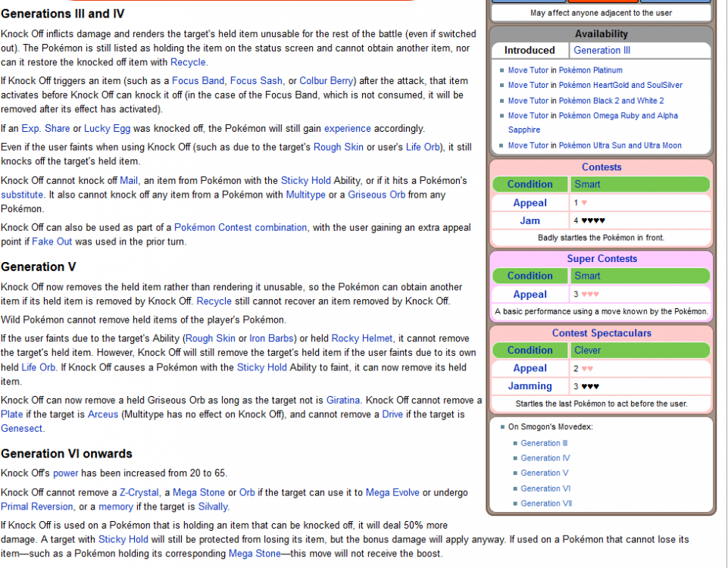Screen dimensions: 728x568
Task: Select 'Startles the last Pokémon to act' text
Action: click(601, 404)
